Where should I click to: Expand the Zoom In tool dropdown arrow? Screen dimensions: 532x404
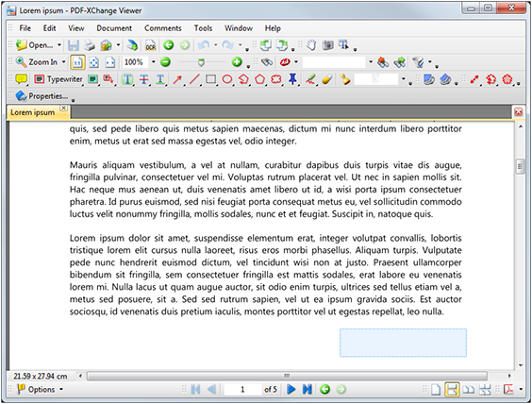click(63, 62)
